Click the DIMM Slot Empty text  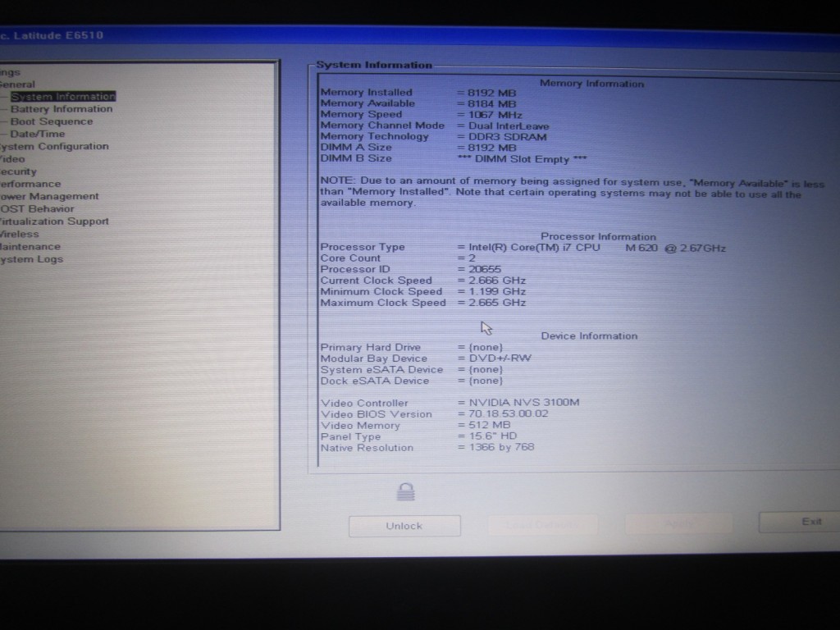click(x=523, y=159)
